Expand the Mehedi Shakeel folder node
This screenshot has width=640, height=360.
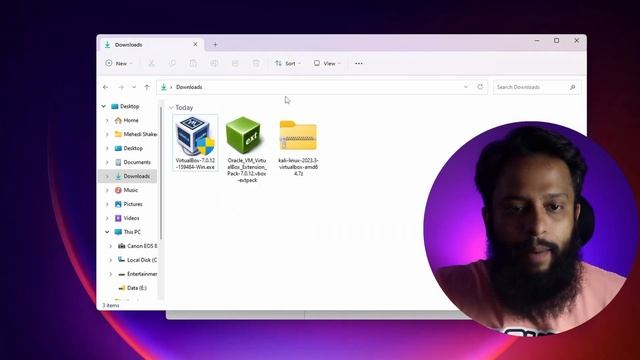(107, 134)
